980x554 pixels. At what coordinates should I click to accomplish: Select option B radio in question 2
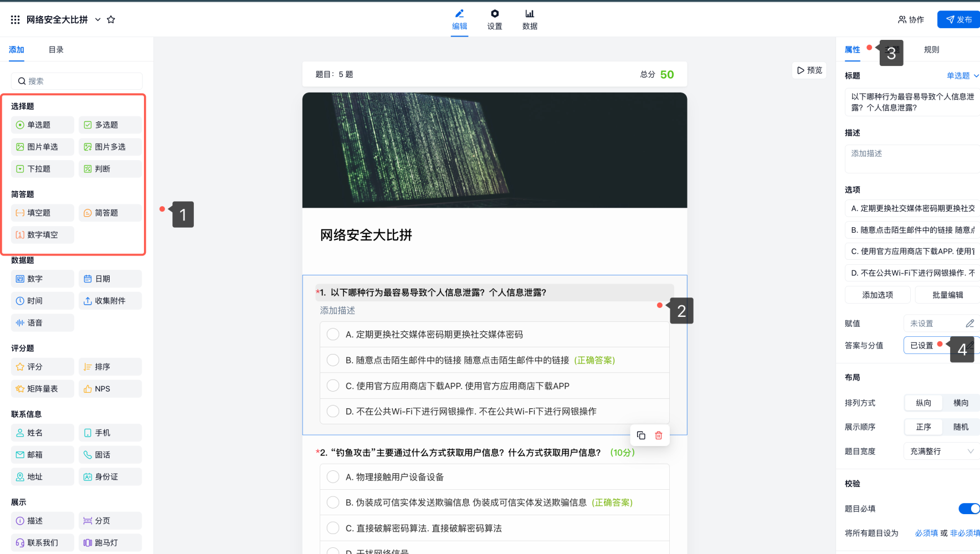[x=333, y=502]
